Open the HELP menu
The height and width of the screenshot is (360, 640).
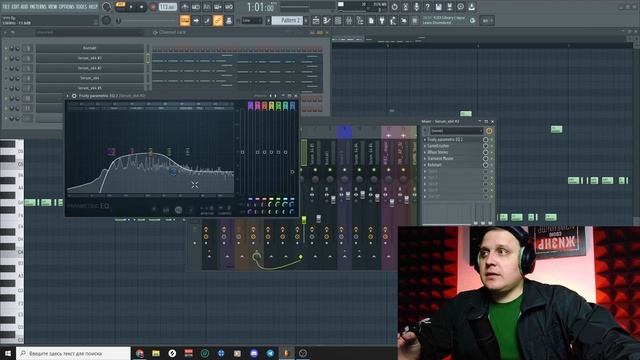pyautogui.click(x=93, y=7)
